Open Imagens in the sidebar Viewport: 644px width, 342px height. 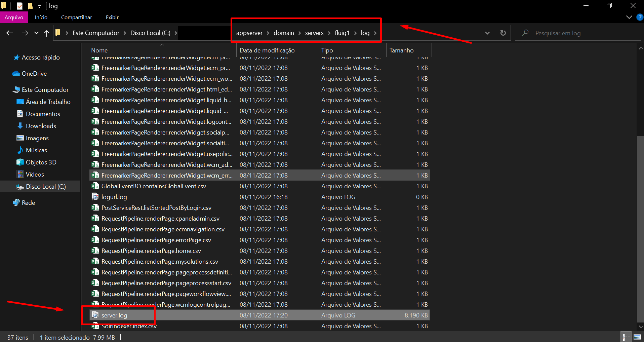pos(37,138)
